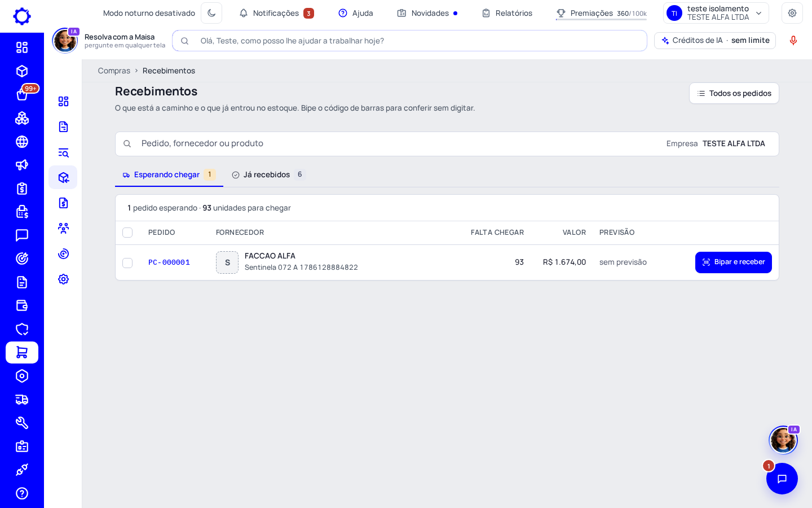Open the wallet icon in the main sidebar

22,305
